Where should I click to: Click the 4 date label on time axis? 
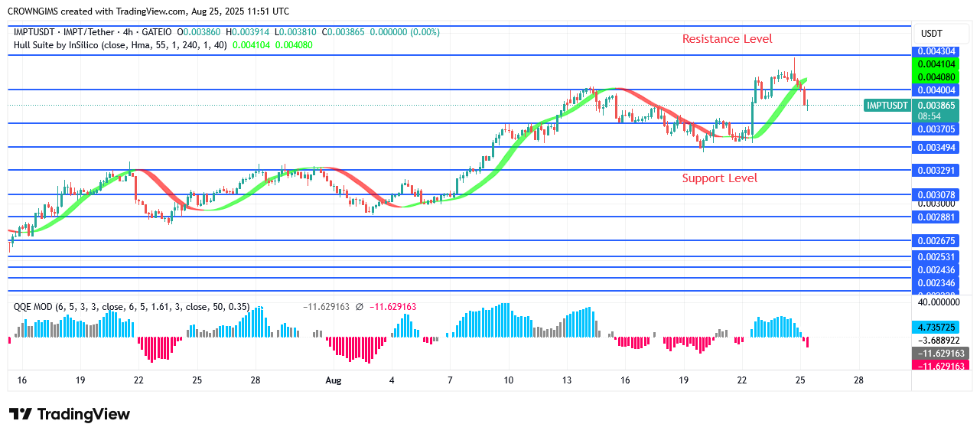[x=392, y=380]
